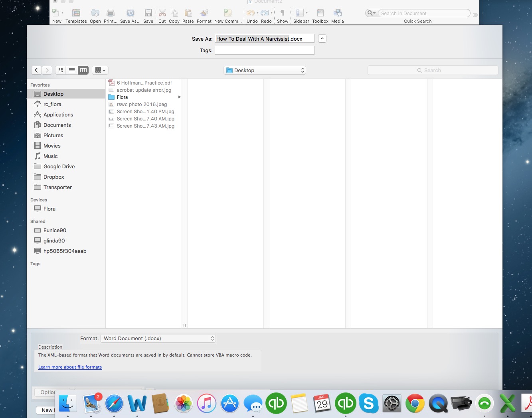
Task: Switch to list view mode
Action: click(x=72, y=70)
